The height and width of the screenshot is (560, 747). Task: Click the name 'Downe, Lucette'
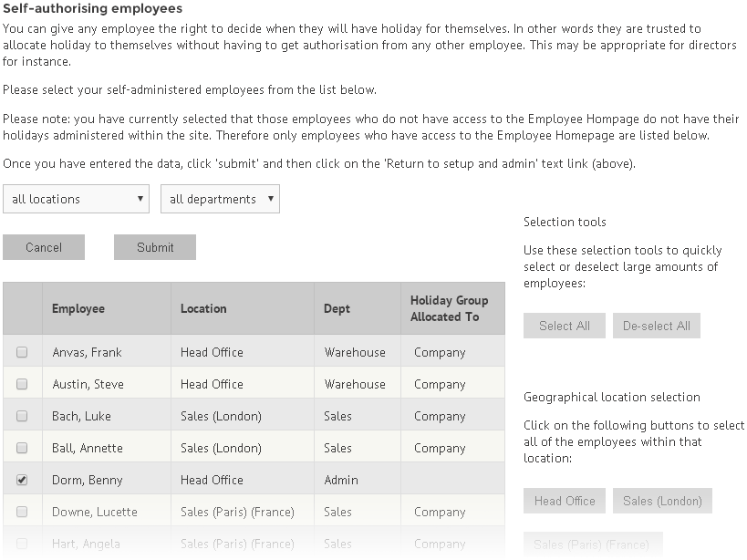pyautogui.click(x=95, y=512)
